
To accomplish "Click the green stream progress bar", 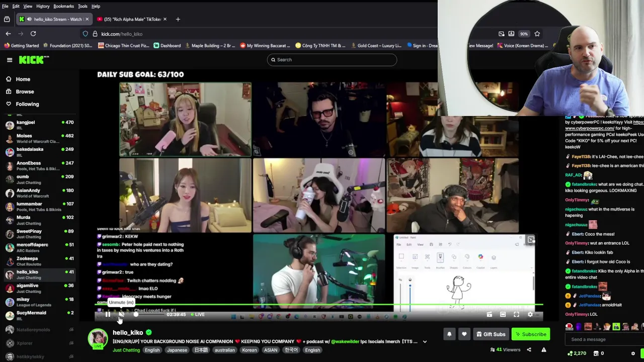I will pyautogui.click(x=319, y=305).
